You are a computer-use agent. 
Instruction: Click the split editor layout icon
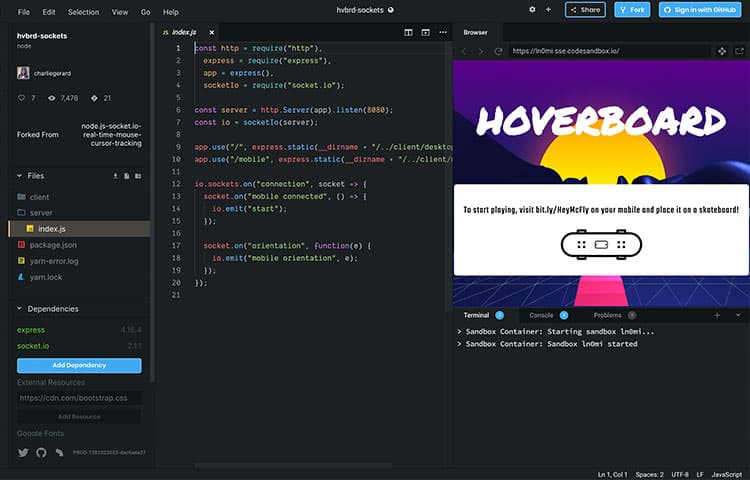[409, 32]
